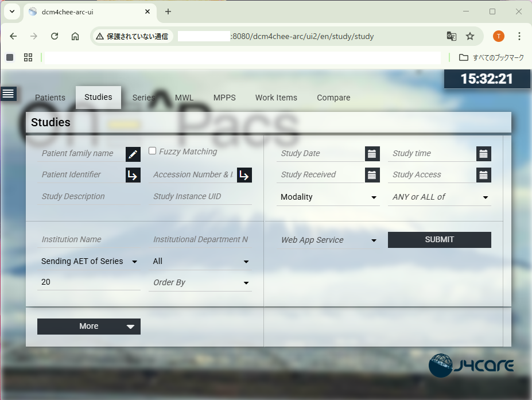532x400 pixels.
Task: Expand the Modality dropdown
Action: 328,197
